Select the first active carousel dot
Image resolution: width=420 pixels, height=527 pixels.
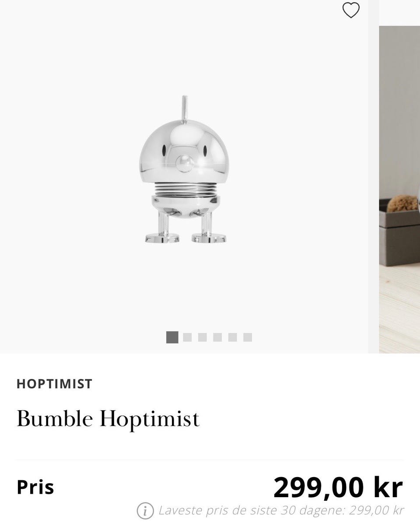click(172, 337)
